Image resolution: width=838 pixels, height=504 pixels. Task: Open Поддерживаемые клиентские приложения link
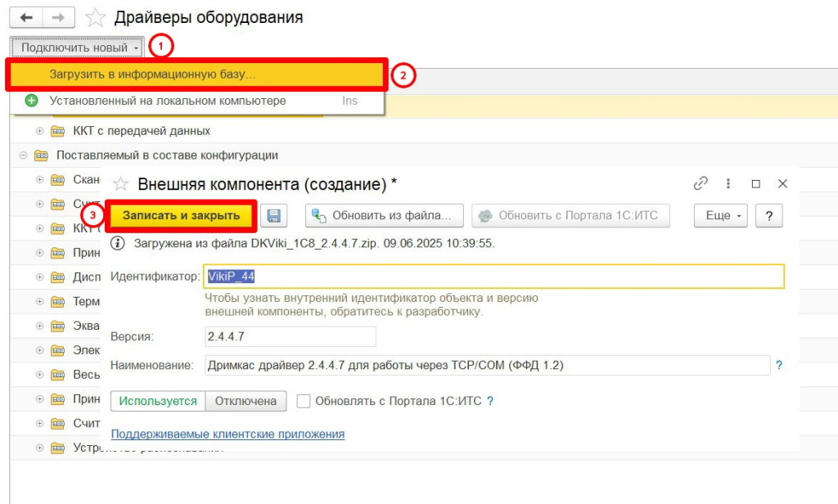[228, 434]
